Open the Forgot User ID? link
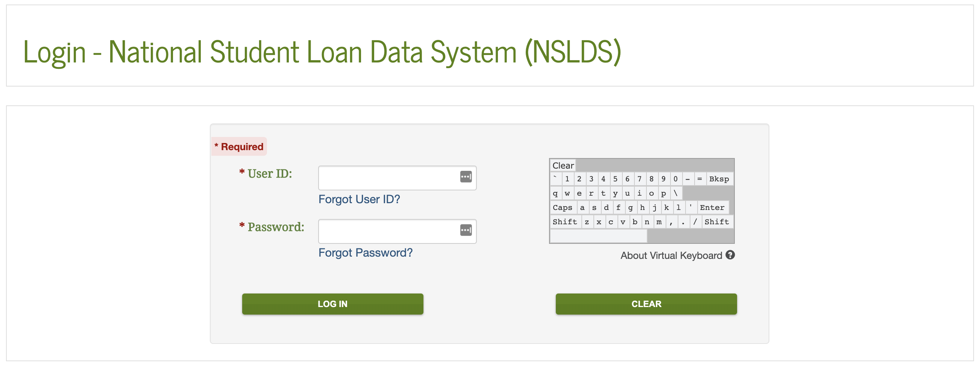Image resolution: width=980 pixels, height=368 pixels. coord(359,199)
